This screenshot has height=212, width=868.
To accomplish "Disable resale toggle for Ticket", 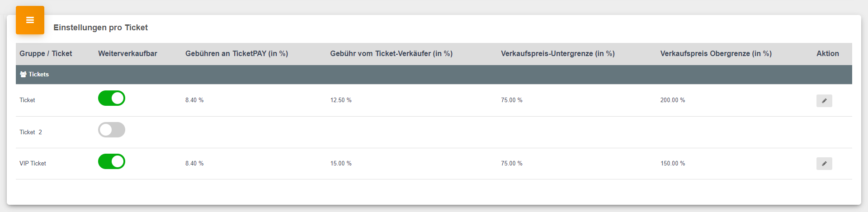I will point(112,98).
